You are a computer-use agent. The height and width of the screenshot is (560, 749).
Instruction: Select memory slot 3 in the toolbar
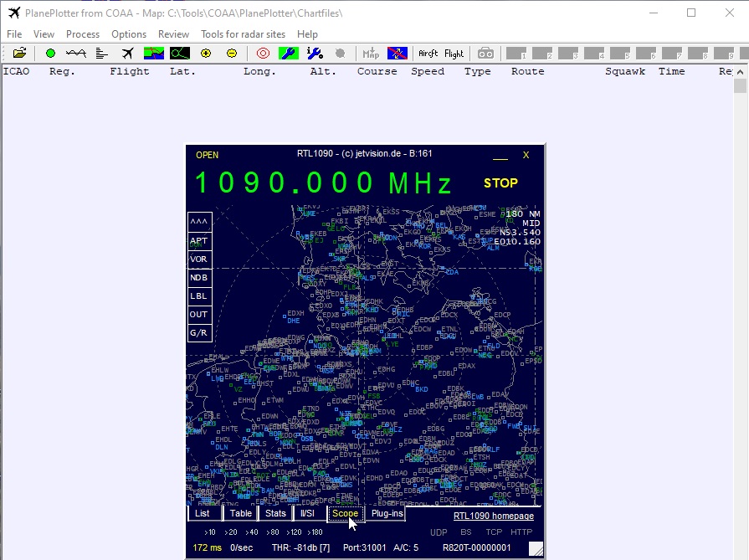[568, 53]
